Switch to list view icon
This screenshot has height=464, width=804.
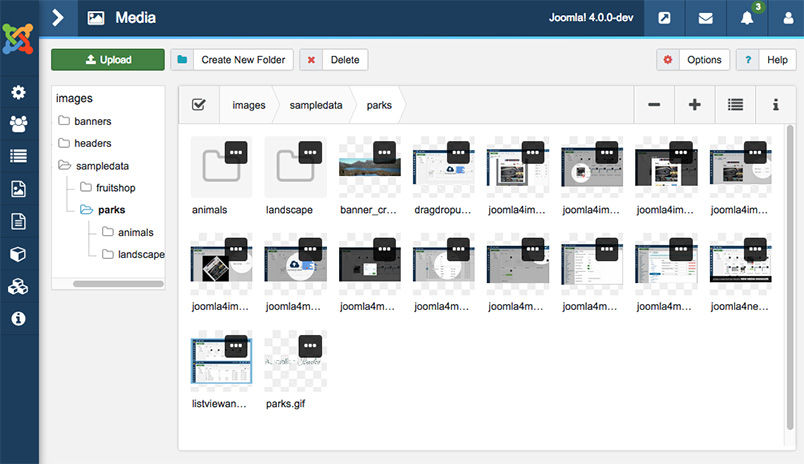point(735,105)
